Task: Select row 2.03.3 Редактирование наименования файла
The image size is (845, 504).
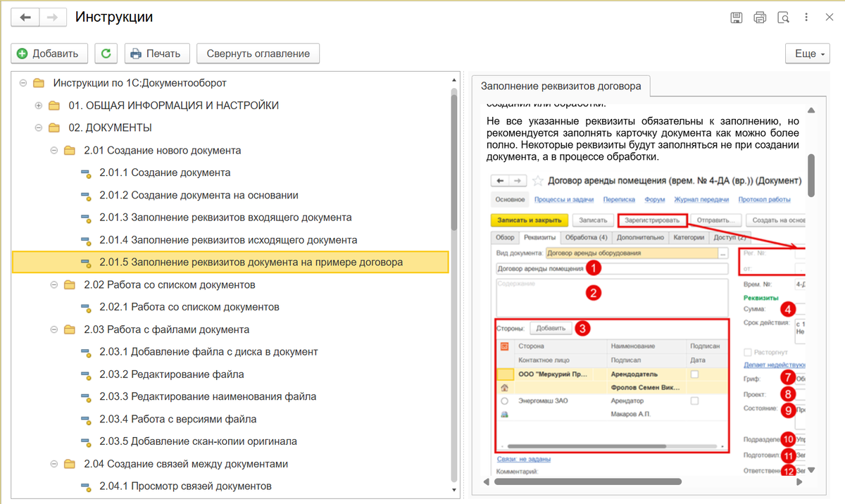Action: pyautogui.click(x=230, y=397)
